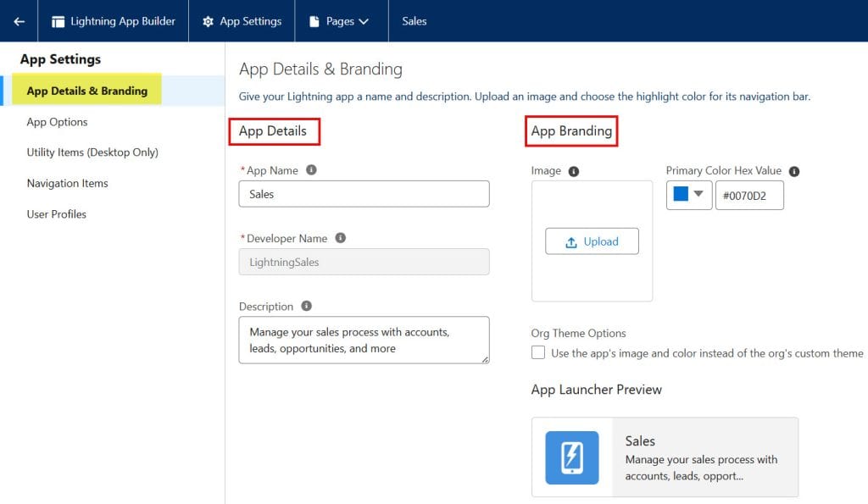Click the back arrow icon
The width and height of the screenshot is (868, 504).
19,21
